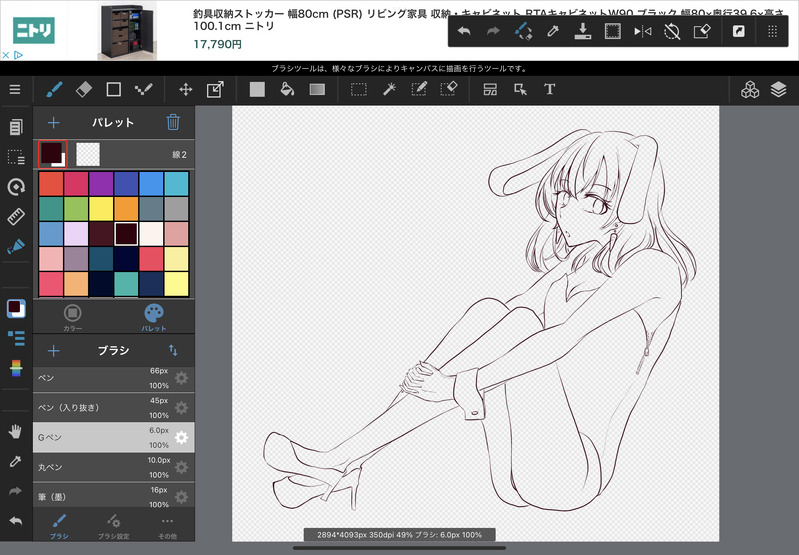Select the ペン brush row
799x555 pixels.
(x=114, y=378)
